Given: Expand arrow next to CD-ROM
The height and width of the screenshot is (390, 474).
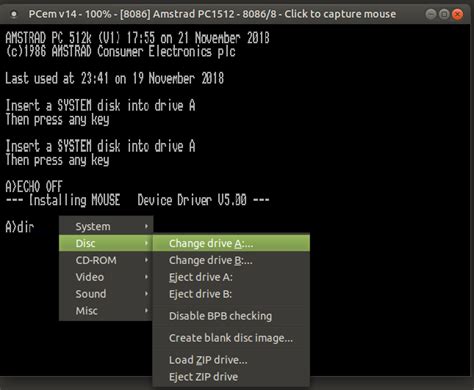Looking at the screenshot, I should pos(146,260).
